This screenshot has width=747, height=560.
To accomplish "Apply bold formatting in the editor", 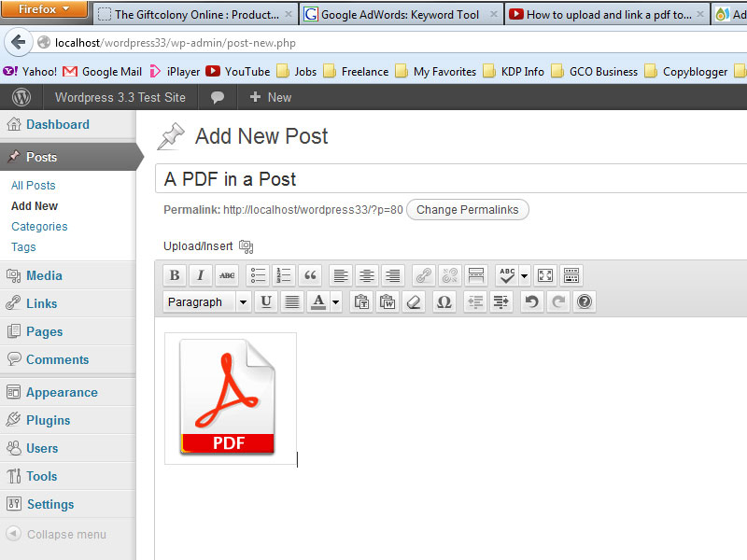I will [174, 275].
